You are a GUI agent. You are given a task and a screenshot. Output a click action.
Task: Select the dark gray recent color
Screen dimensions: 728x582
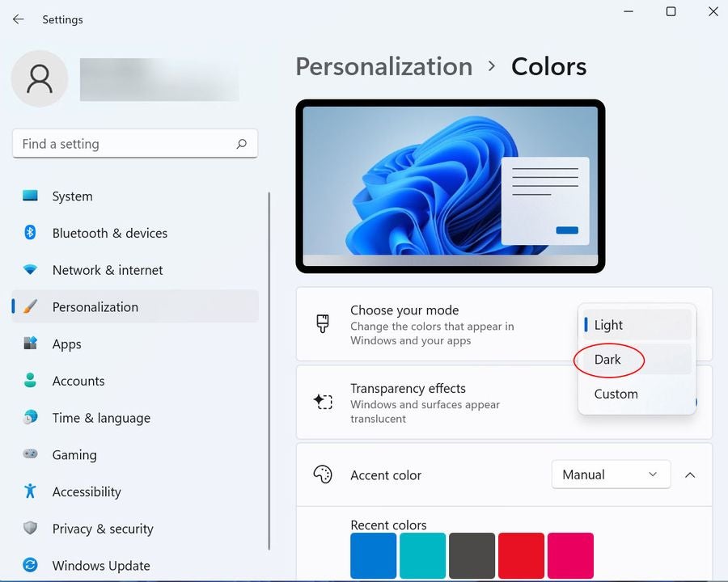coord(472,555)
